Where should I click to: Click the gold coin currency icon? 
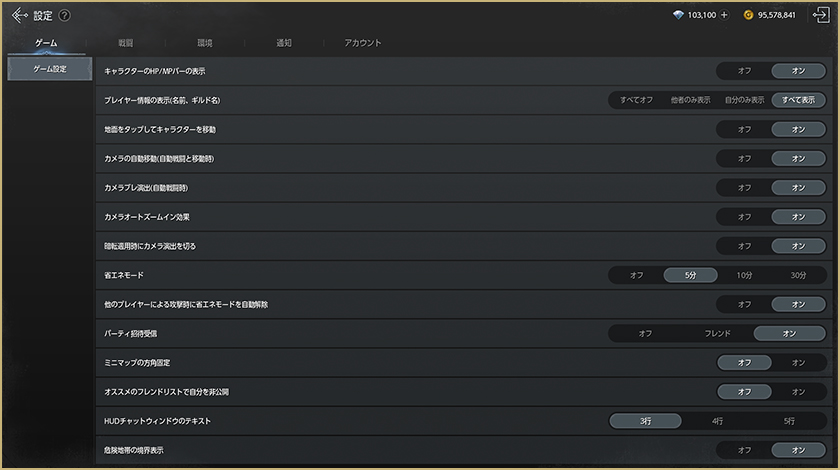[749, 15]
